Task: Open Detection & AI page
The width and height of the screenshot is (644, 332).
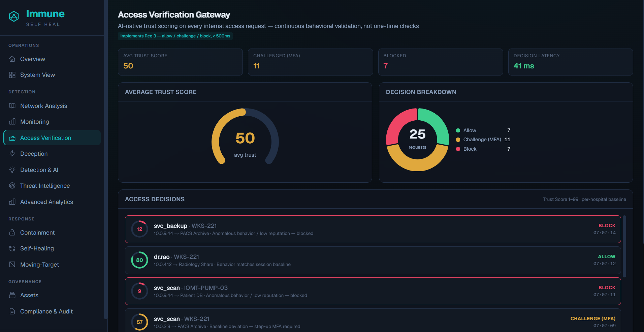Action: click(52, 170)
